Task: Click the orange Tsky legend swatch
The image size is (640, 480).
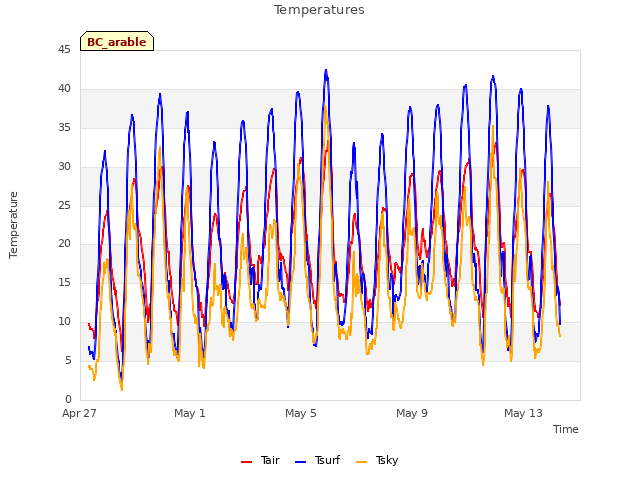Action: coord(362,462)
